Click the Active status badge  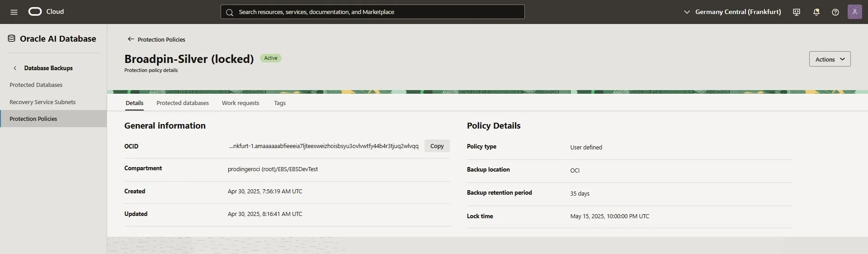coord(271,58)
